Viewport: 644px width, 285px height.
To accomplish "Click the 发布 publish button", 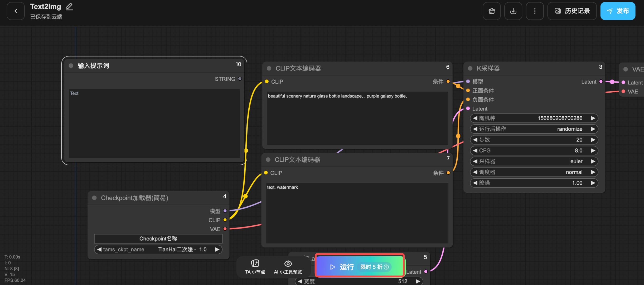I will 618,11.
